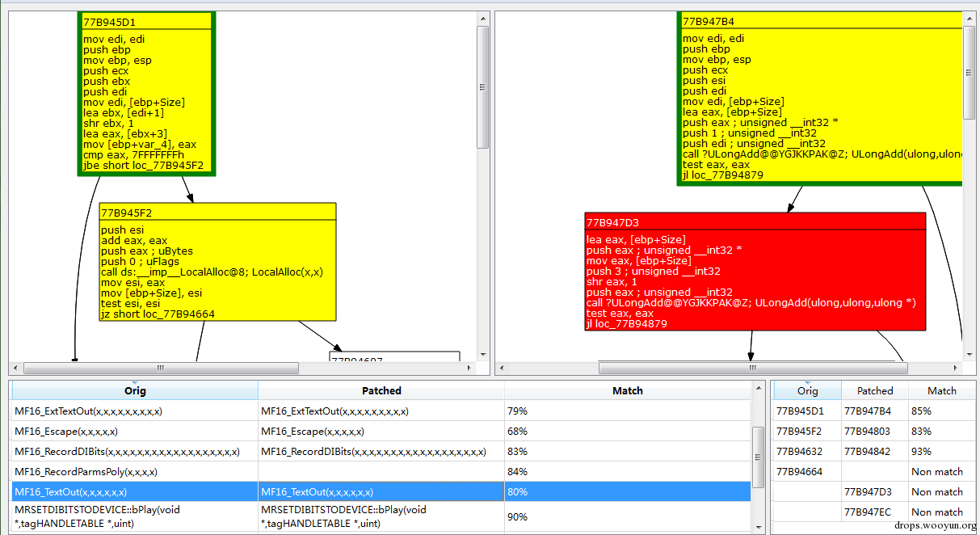Click the 93% block match value
The image size is (980, 535).
point(922,451)
